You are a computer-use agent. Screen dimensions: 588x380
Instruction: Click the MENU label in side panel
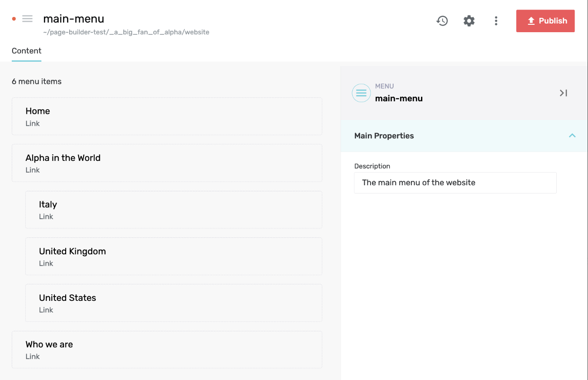[384, 86]
